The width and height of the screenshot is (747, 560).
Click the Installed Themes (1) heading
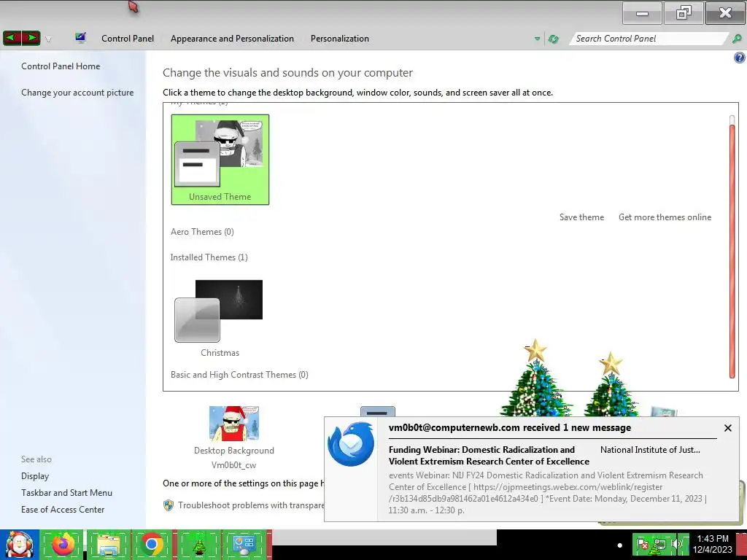209,257
